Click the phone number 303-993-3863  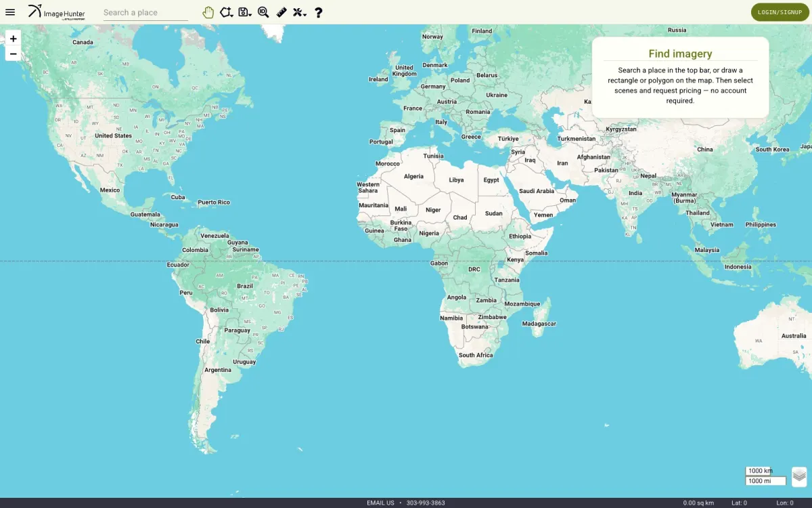click(426, 503)
